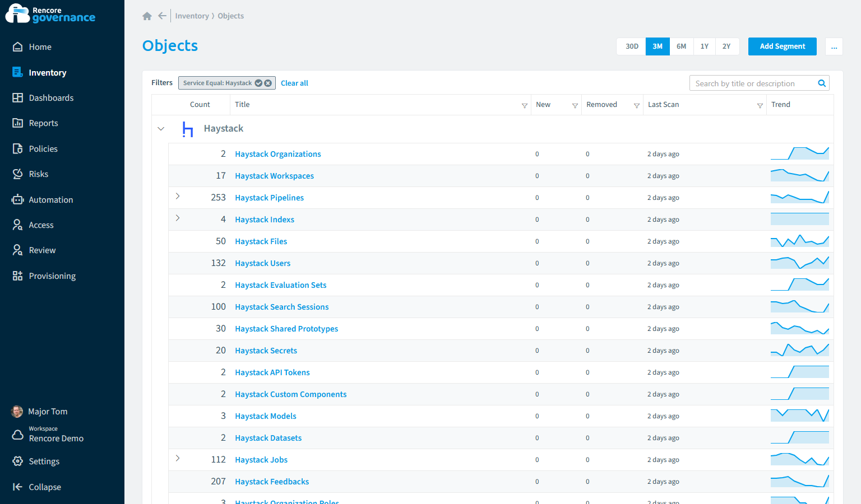Open the Rencore Demo workspace cloud icon
Viewport: 861px width, 504px height.
pyautogui.click(x=18, y=435)
